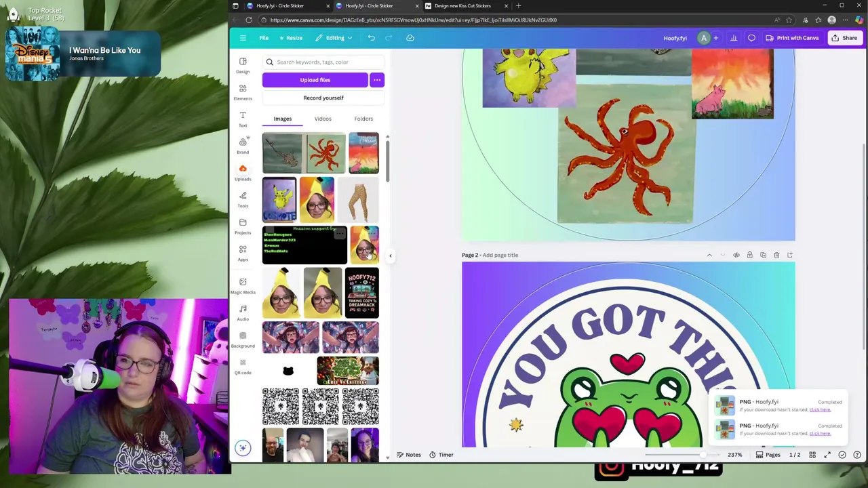Collapse the side panel with arrow
The height and width of the screenshot is (488, 868).
click(x=390, y=256)
